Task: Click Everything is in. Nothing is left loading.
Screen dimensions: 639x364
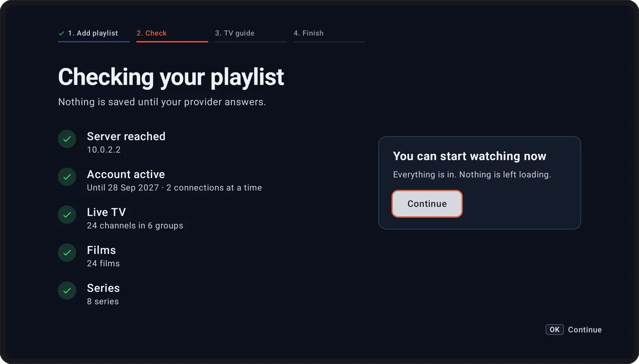Action: click(x=472, y=175)
